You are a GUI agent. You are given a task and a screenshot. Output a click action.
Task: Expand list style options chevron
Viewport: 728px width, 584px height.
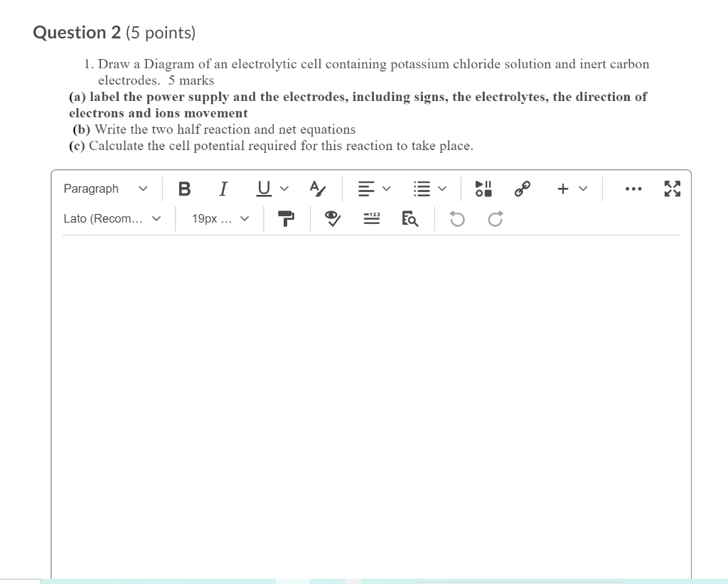tap(442, 189)
